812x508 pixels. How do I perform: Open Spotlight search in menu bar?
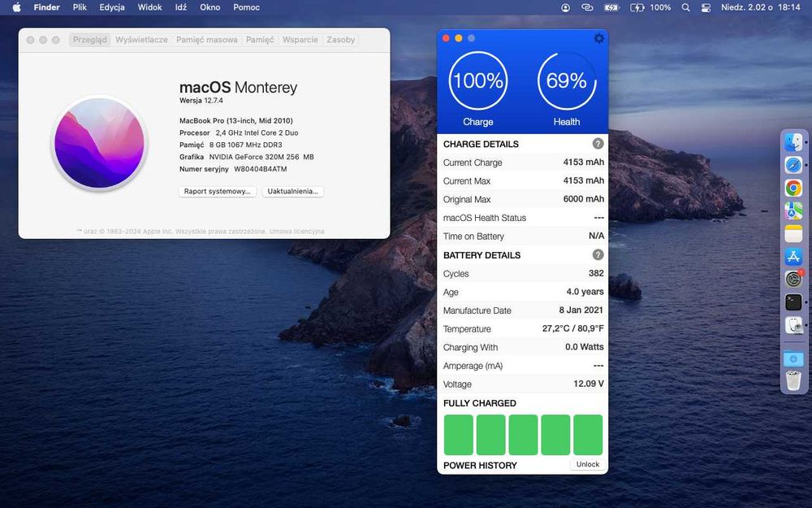(x=685, y=8)
